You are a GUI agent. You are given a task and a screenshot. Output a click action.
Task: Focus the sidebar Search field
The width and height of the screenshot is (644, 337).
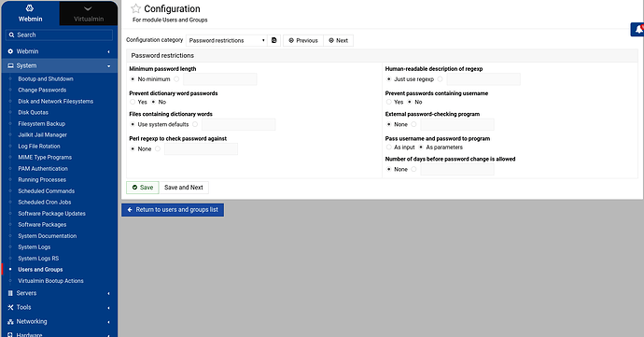(59, 35)
